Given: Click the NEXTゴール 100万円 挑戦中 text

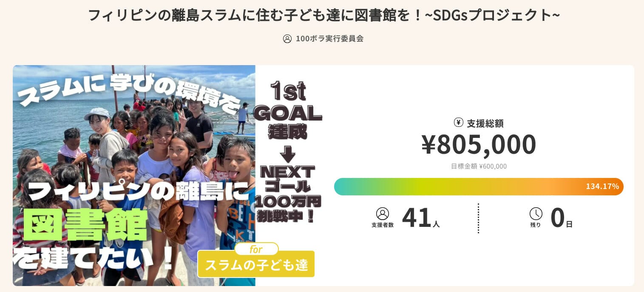Looking at the screenshot, I should coord(288,194).
